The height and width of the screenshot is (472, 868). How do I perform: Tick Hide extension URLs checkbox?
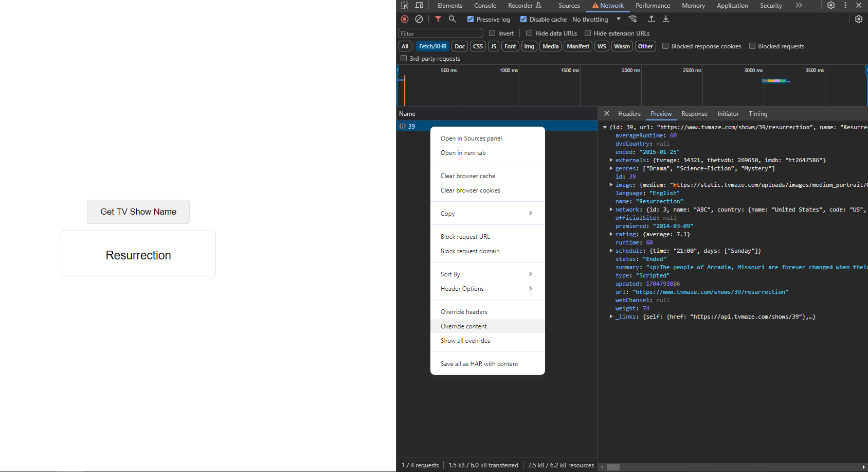point(588,33)
